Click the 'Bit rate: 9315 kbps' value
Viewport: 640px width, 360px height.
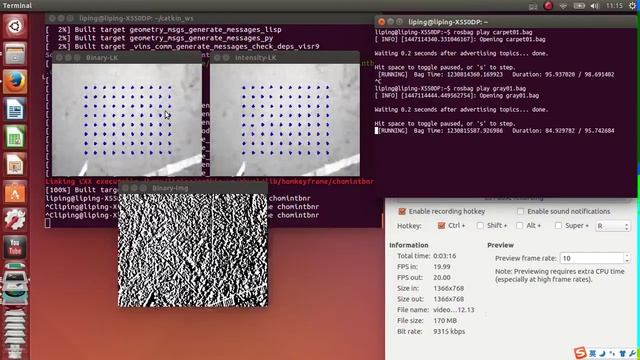449,331
